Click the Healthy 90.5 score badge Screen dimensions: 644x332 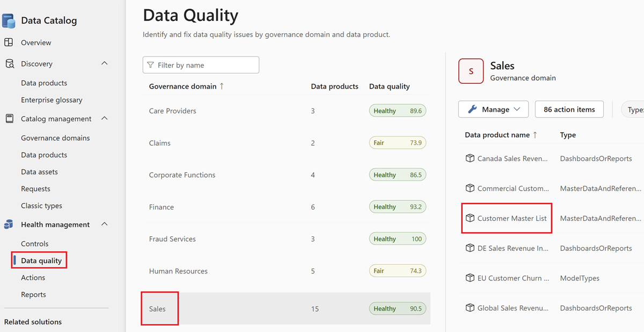(397, 308)
